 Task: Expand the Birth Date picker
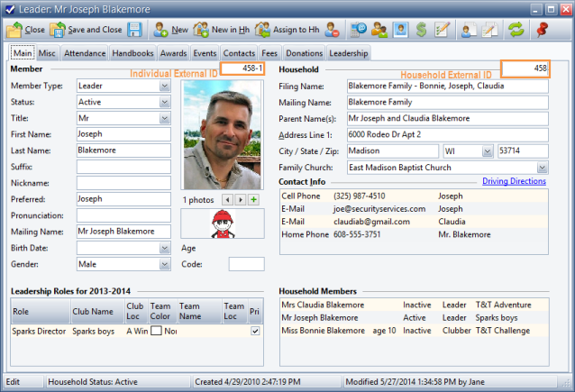(164, 248)
